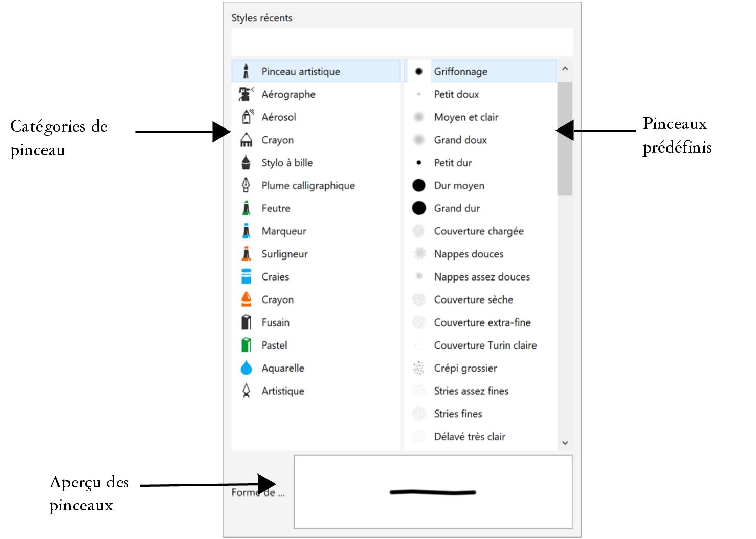
Task: Click the Fusain charcoal icon
Action: click(x=246, y=322)
